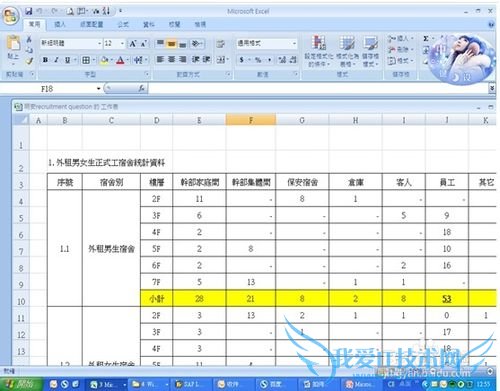
Task: Select the subtotal cell showing 53
Action: (447, 298)
